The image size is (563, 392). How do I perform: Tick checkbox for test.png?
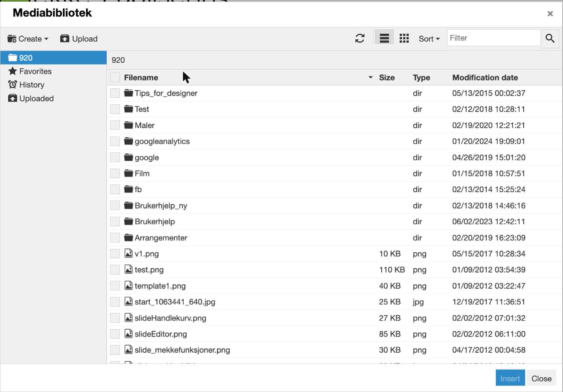click(115, 270)
